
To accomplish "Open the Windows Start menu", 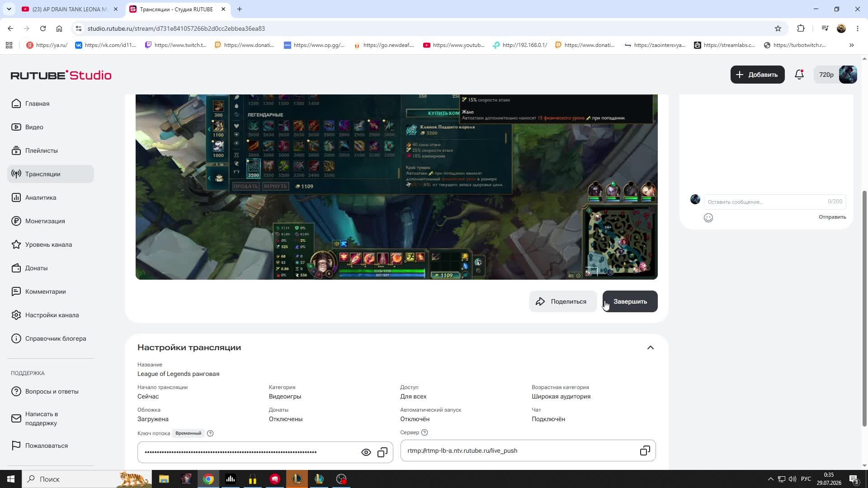I will (11, 479).
